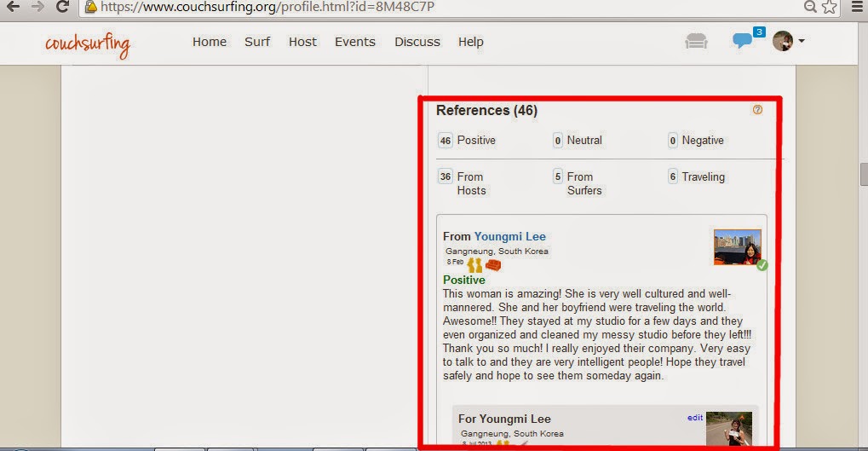Click the green verified checkmark badge
The width and height of the screenshot is (868, 451).
pos(762,265)
